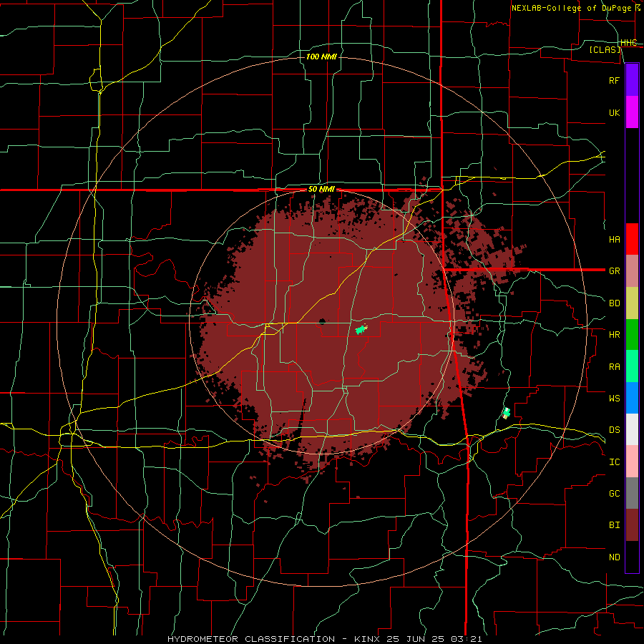Click the black radar site dot at the map center

[x=322, y=321]
